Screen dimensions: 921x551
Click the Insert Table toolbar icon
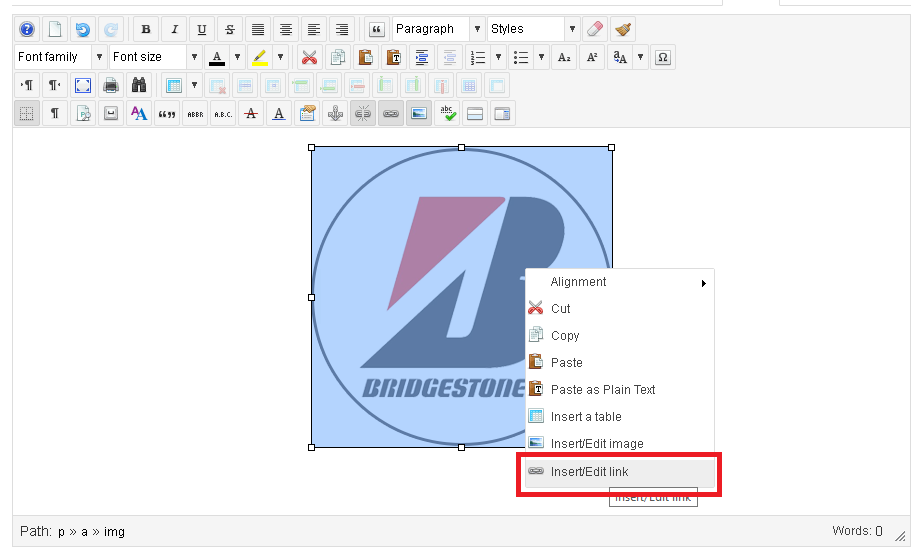click(x=173, y=85)
